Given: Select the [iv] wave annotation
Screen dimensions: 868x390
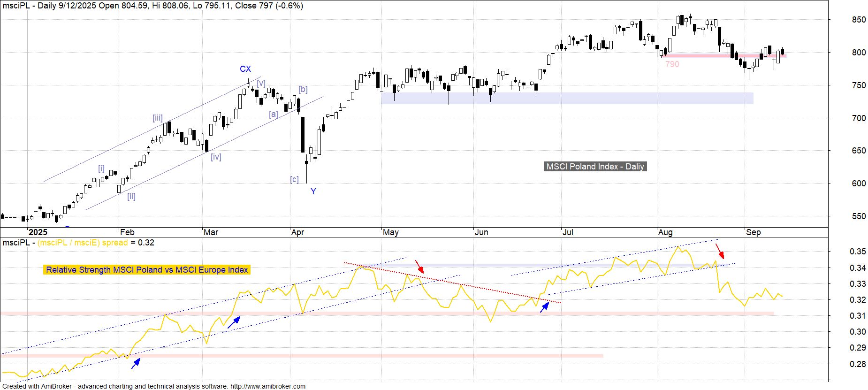Looking at the screenshot, I should (215, 157).
